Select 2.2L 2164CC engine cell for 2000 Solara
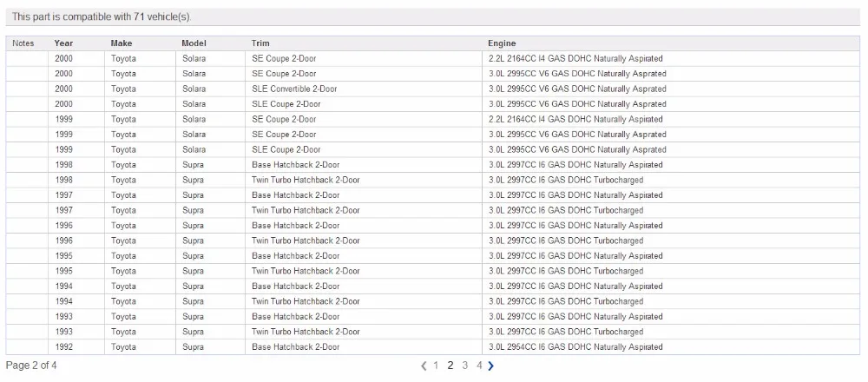This screenshot has width=868, height=382. point(670,59)
